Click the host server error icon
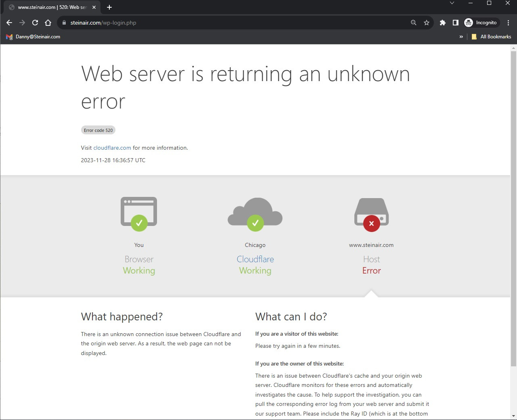Viewport: 517px width, 420px height. click(371, 215)
